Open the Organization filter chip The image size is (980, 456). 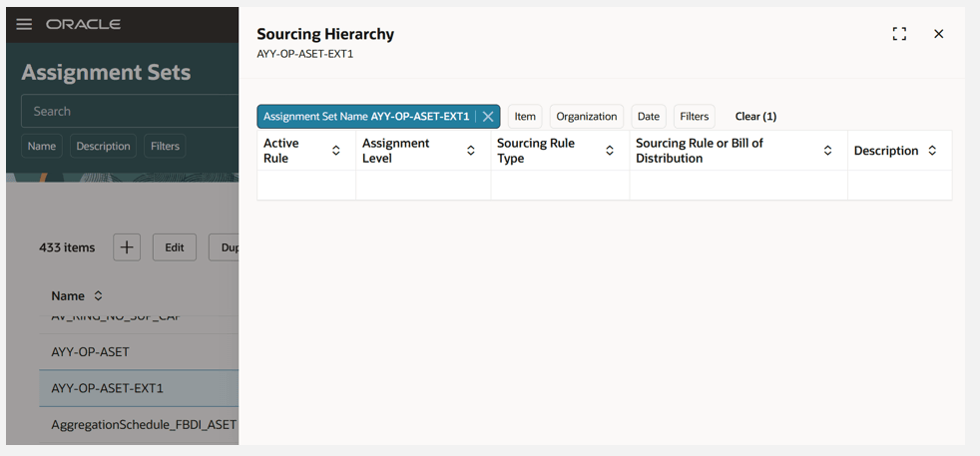point(587,117)
